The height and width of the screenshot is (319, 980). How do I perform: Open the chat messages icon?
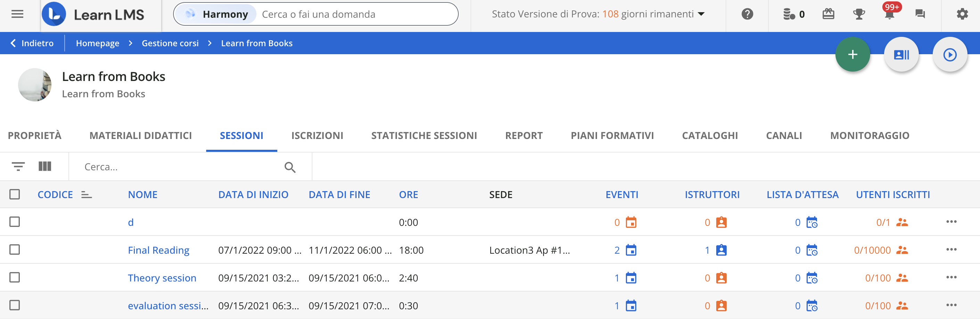coord(920,15)
